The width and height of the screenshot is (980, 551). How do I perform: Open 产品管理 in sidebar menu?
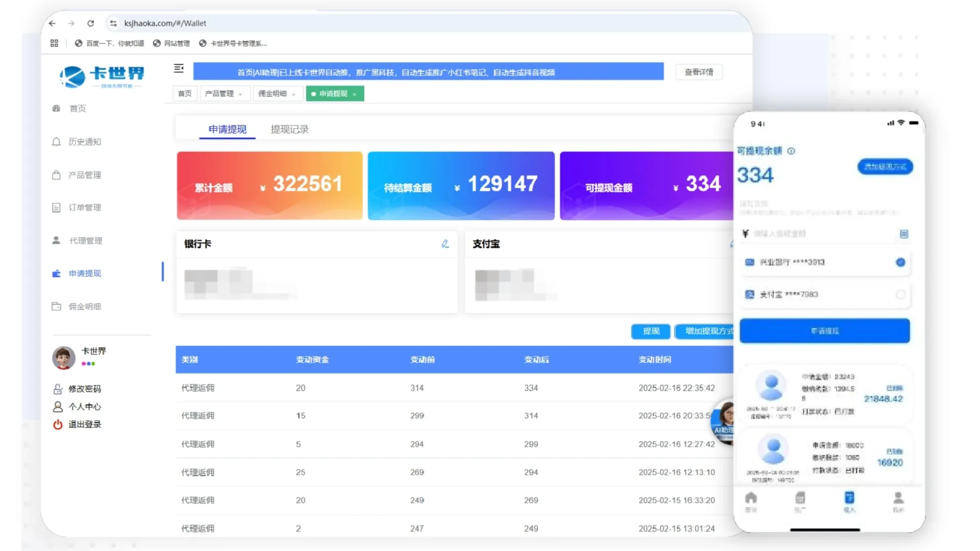[x=85, y=175]
